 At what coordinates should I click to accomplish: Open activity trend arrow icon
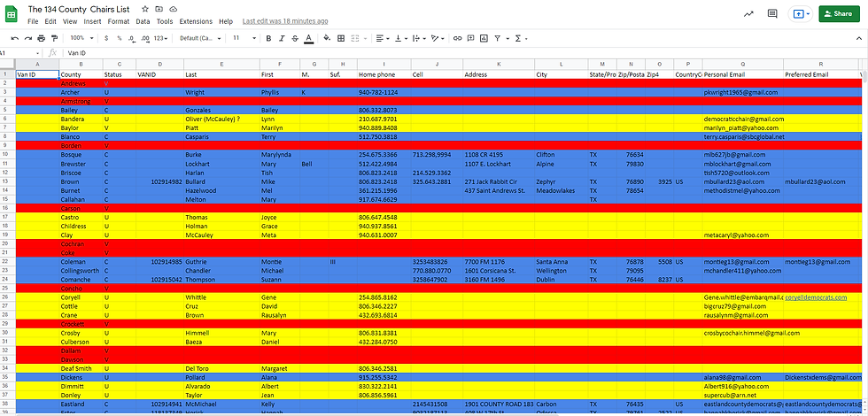click(x=749, y=14)
